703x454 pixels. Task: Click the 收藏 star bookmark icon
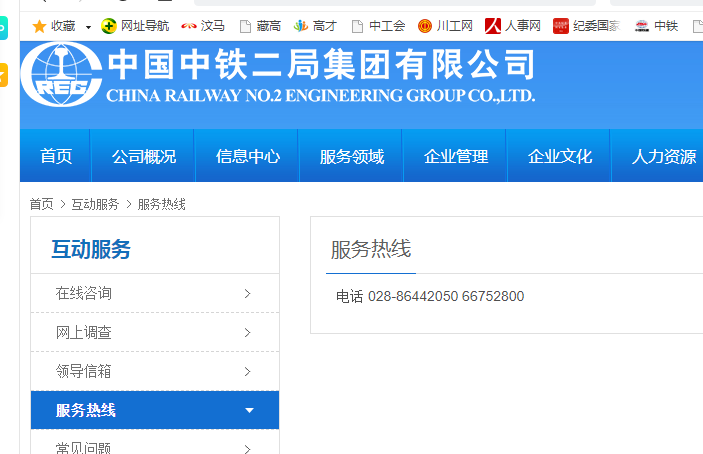[x=39, y=26]
